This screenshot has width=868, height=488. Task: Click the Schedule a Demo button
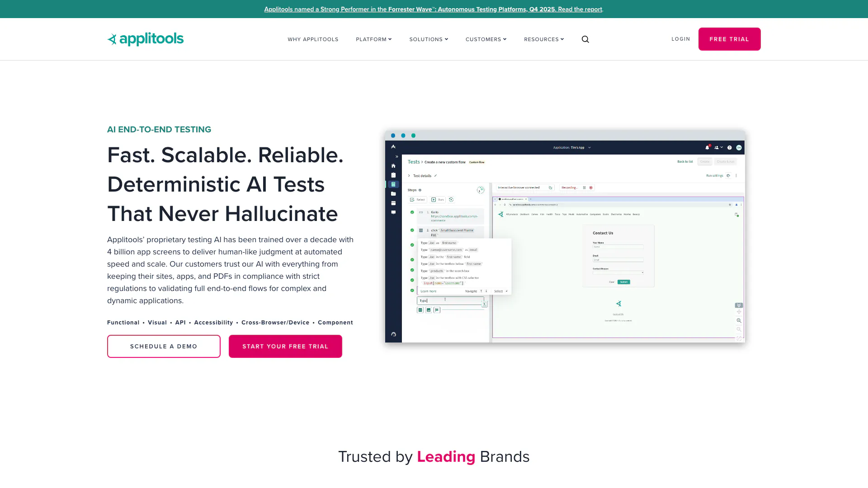tap(164, 346)
